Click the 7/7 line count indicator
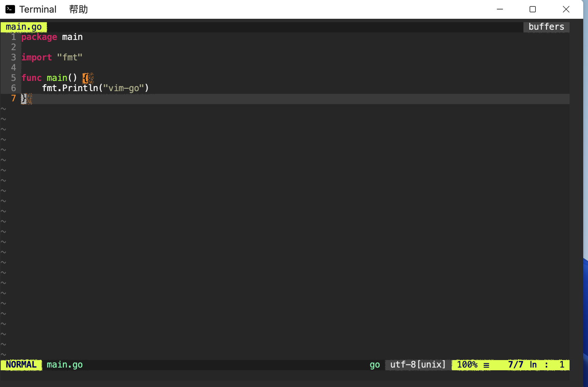 coord(515,365)
